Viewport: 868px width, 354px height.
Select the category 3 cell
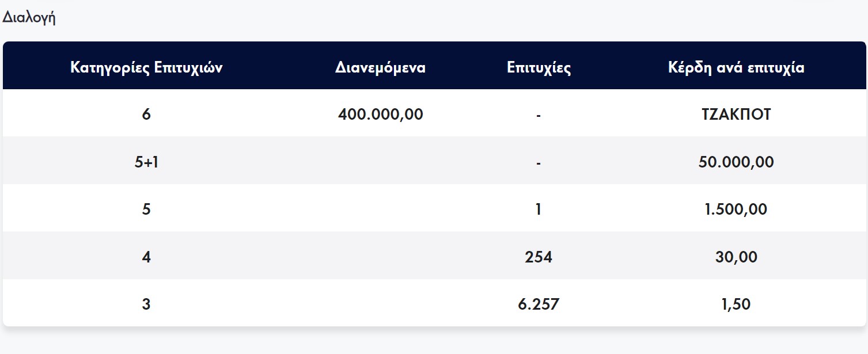click(146, 303)
